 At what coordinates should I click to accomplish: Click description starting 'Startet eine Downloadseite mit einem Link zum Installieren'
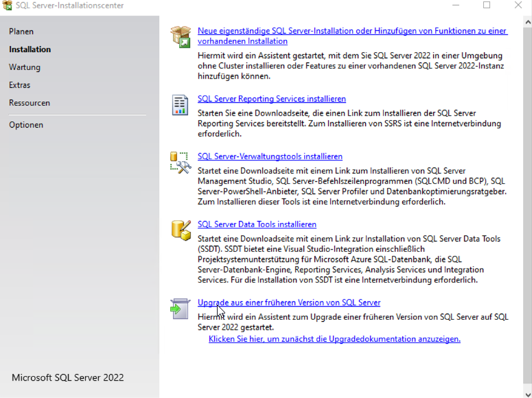point(352,186)
